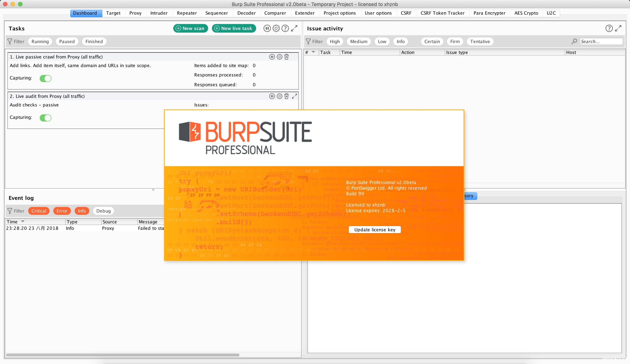This screenshot has height=364, width=630.
Task: Select the High severity filter button
Action: click(x=335, y=41)
